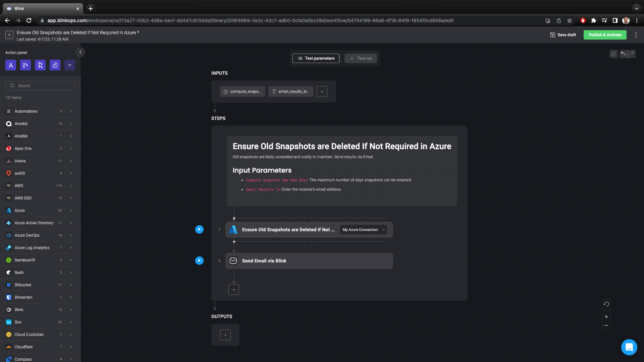644x362 pixels.
Task: Collapse the Action panel sidebar
Action: (x=80, y=52)
